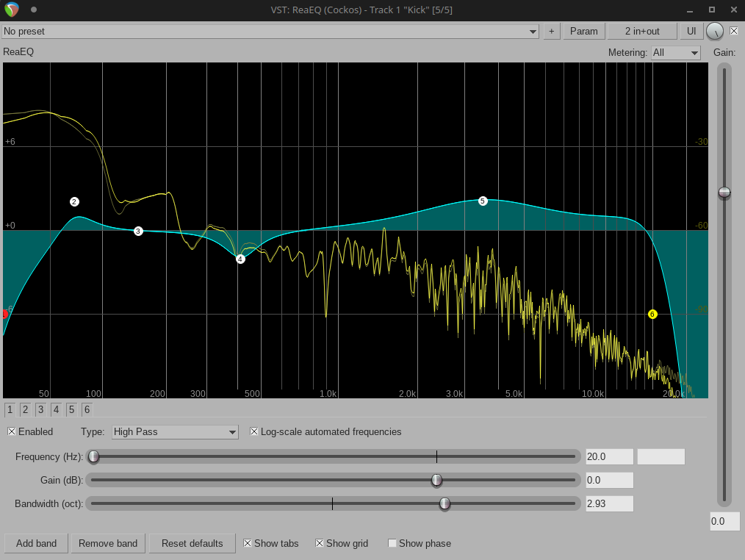Screen dimensions: 745x560
Task: Toggle the plugin bypass checkbox beside the knob
Action: point(734,32)
